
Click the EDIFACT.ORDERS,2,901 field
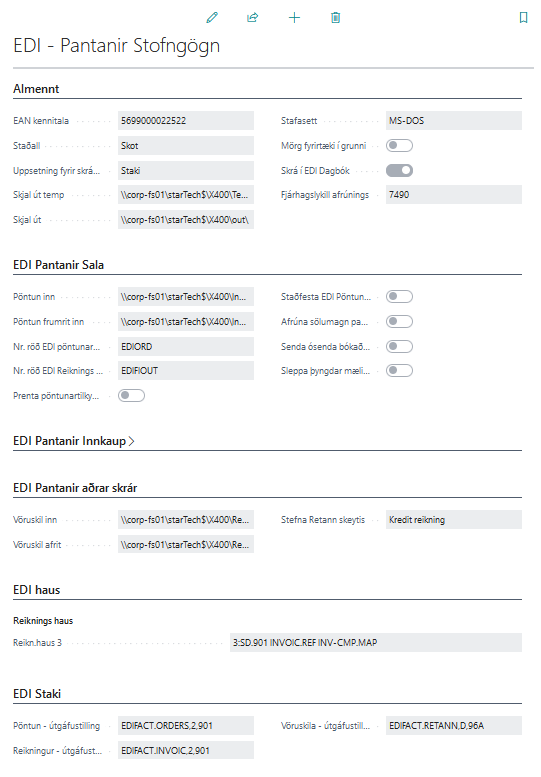(x=186, y=726)
